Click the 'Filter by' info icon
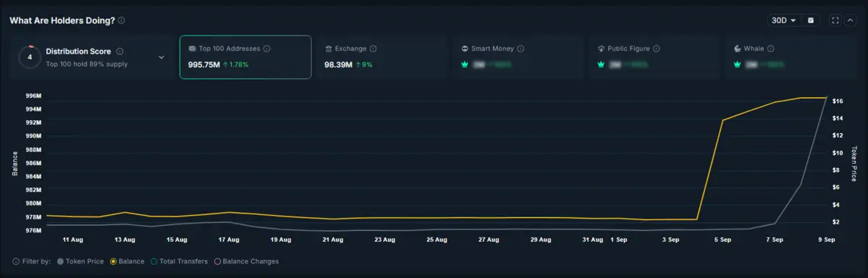868x278 pixels. point(15,261)
